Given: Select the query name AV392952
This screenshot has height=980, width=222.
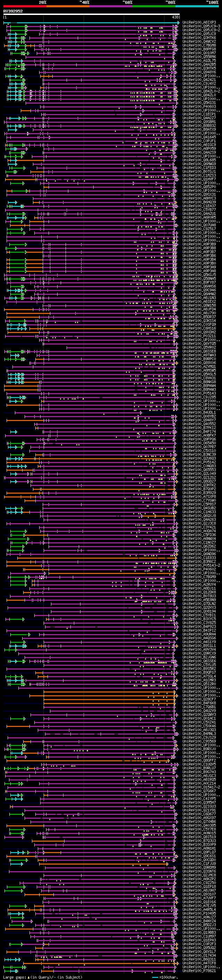Looking at the screenshot, I should coord(13,11).
